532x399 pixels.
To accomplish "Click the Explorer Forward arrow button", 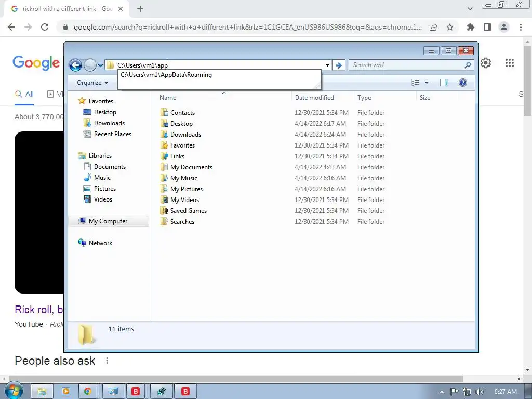I will [90, 65].
